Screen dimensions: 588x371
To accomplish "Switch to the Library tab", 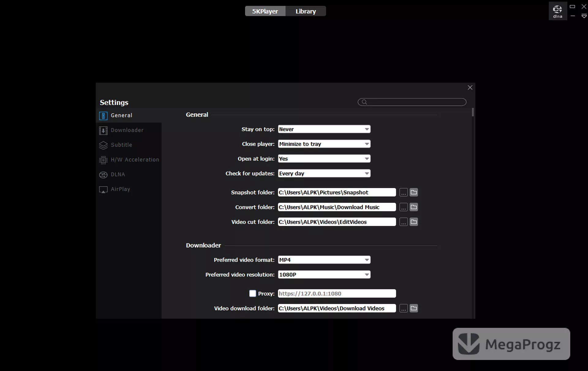I will [x=306, y=11].
